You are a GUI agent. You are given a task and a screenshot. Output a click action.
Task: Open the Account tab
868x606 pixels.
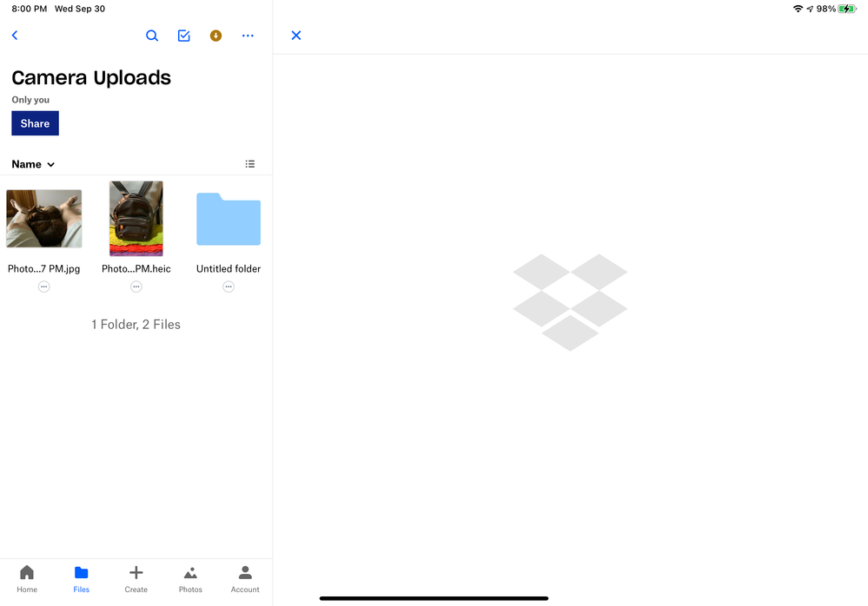point(245,579)
